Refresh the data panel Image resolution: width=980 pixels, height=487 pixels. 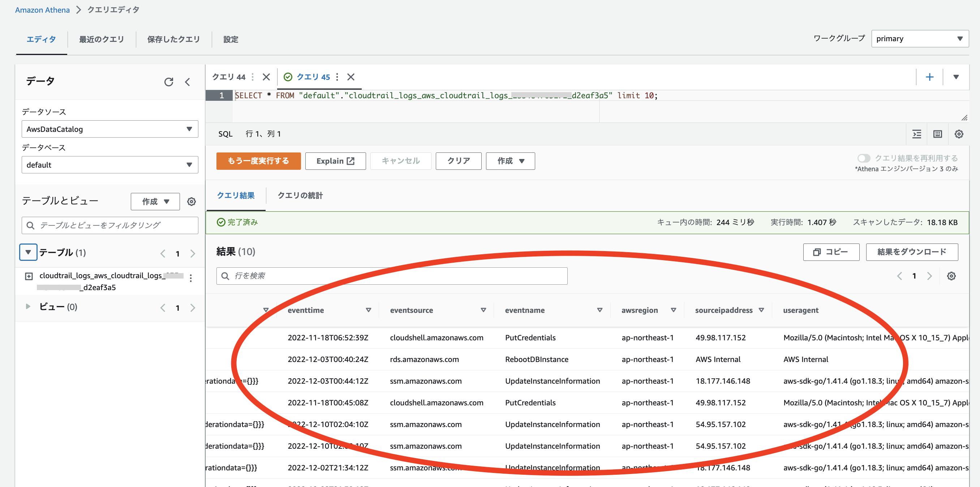tap(168, 82)
